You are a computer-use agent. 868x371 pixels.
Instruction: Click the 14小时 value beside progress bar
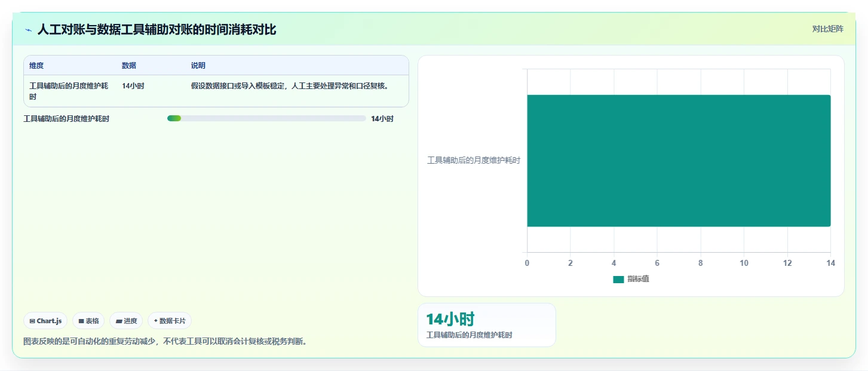(x=382, y=119)
